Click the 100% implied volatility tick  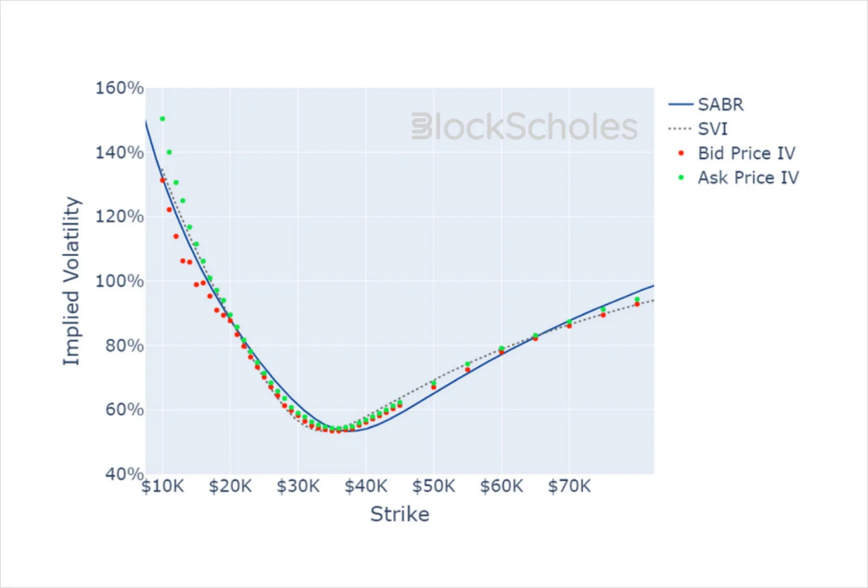pos(119,281)
